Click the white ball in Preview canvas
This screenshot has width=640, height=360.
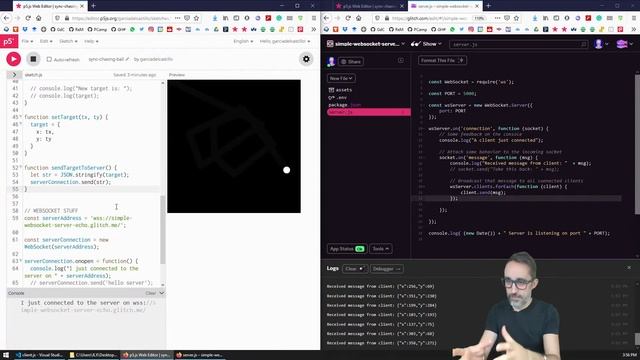[x=287, y=170]
